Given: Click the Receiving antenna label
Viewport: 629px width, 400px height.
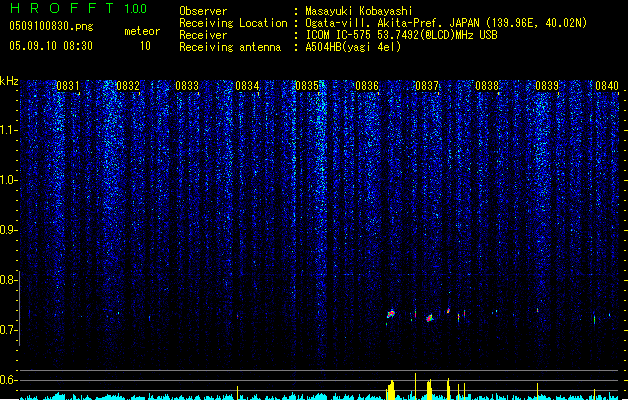Looking at the screenshot, I should (230, 47).
